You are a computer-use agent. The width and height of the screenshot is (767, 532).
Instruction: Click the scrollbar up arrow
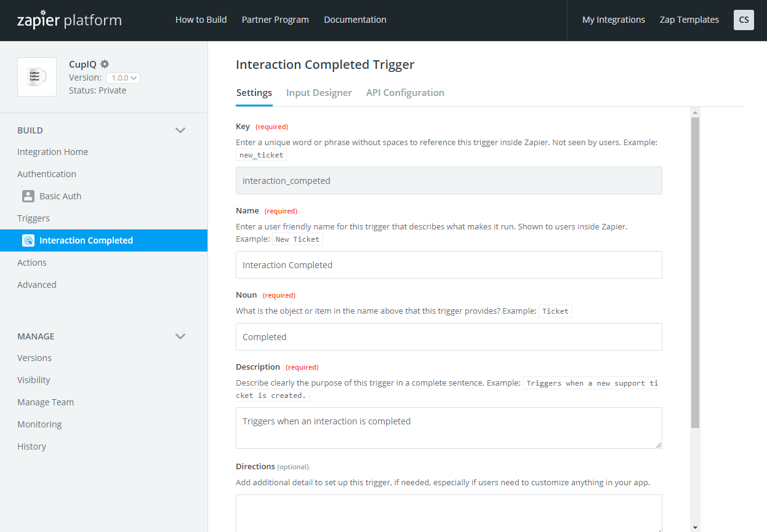point(696,113)
